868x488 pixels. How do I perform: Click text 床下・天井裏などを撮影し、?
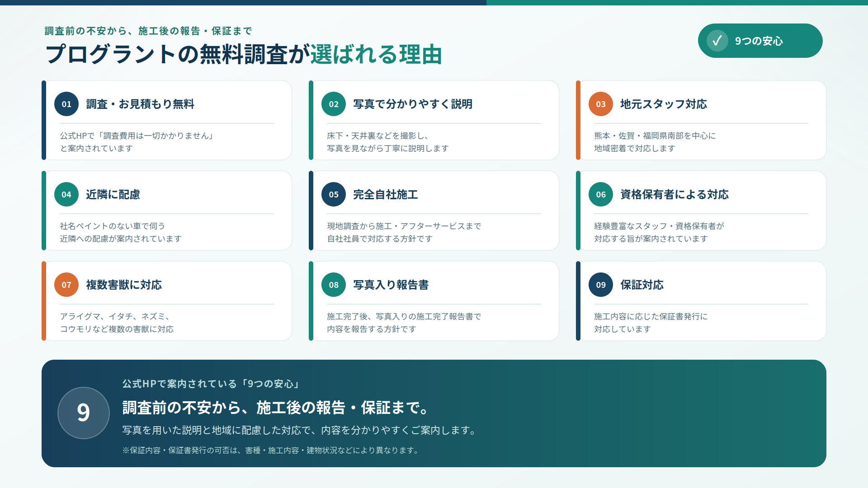point(378,136)
